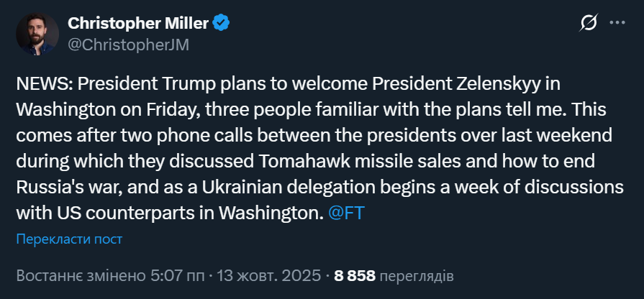Open Christopher Miller's profile photo
Viewport: 644px width, 299px height.
(x=37, y=32)
